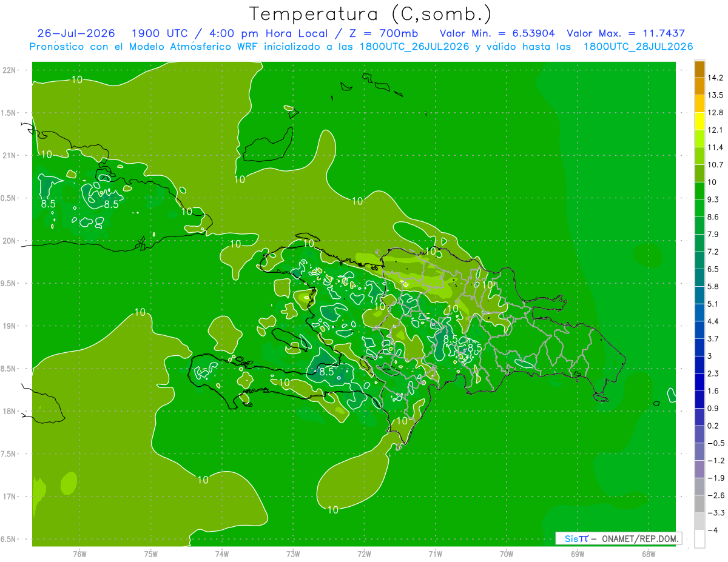Image resolution: width=728 pixels, height=562 pixels.
Task: Pick the blue swatch between 3 and 3.7
Action: [x=699, y=348]
